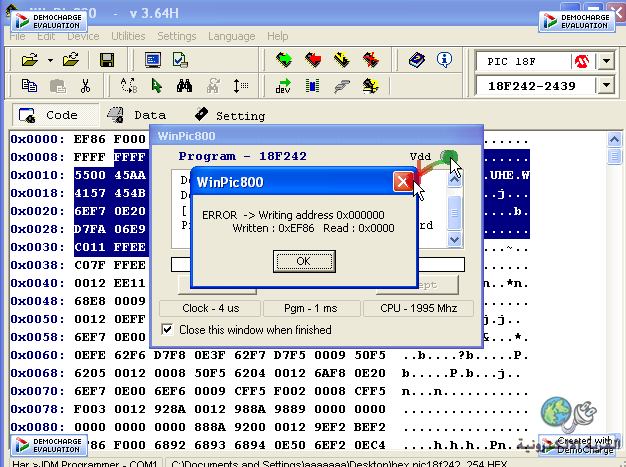The height and width of the screenshot is (467, 626).
Task: Click the red Microchip logo icon
Action: (x=582, y=61)
